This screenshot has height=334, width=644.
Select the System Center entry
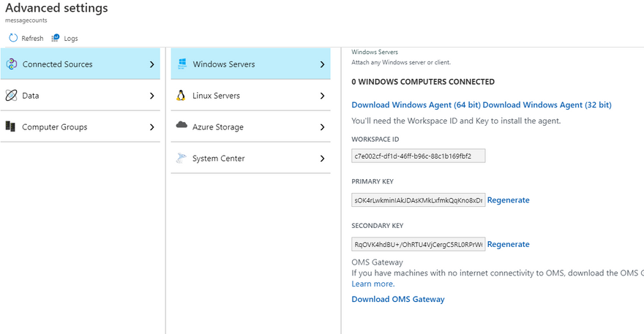pyautogui.click(x=250, y=158)
